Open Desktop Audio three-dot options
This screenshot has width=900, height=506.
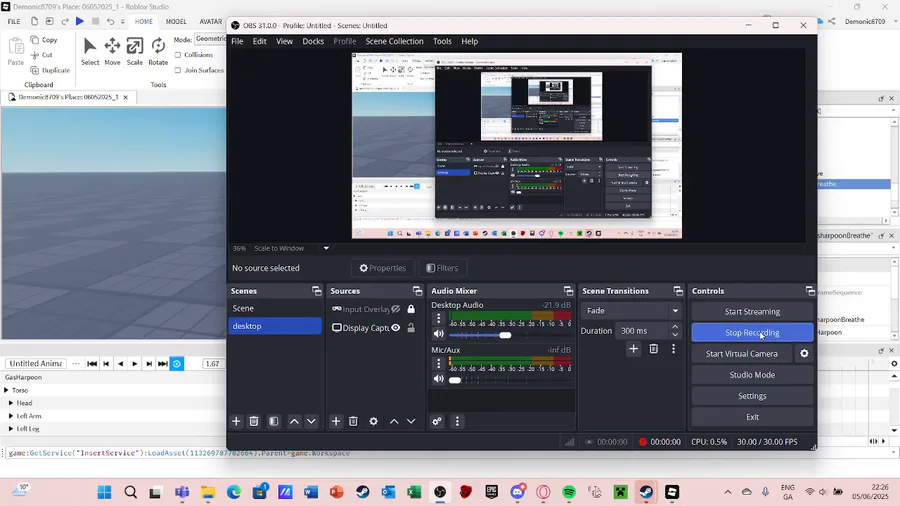439,317
